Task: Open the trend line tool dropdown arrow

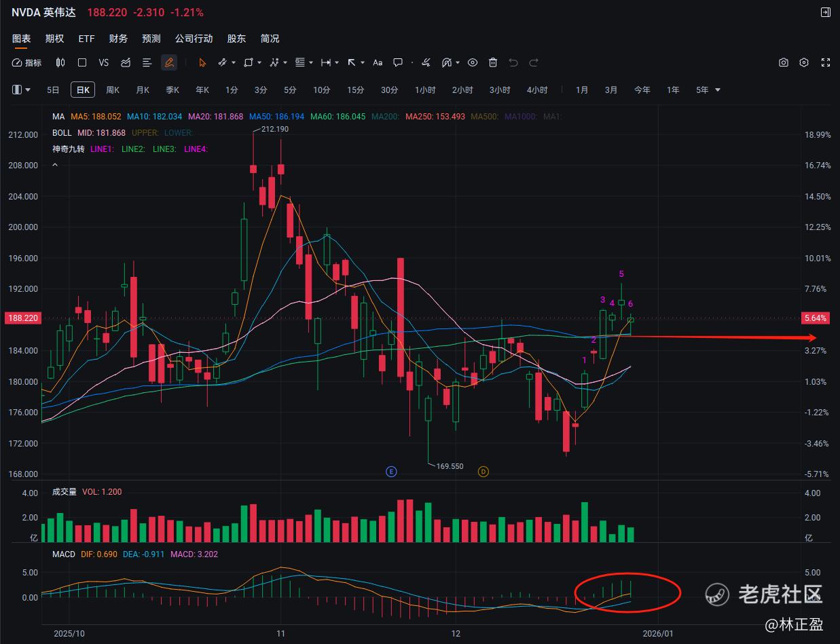Action: (x=234, y=62)
